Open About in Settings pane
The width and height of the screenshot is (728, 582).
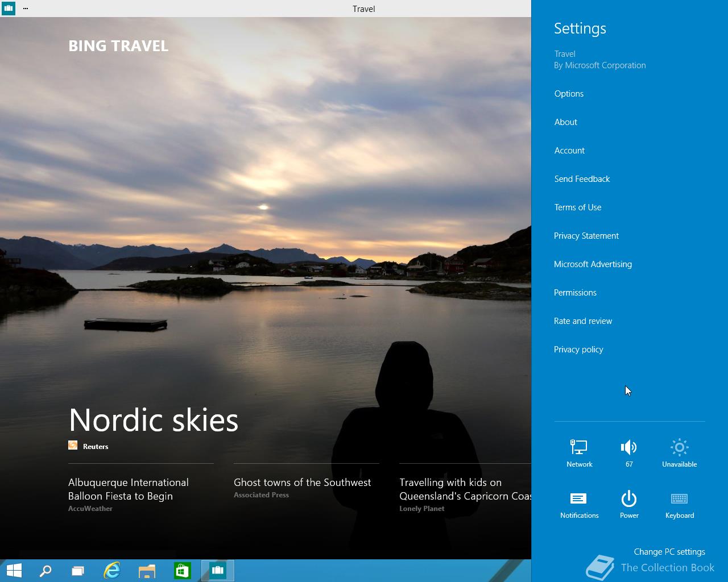pyautogui.click(x=566, y=122)
